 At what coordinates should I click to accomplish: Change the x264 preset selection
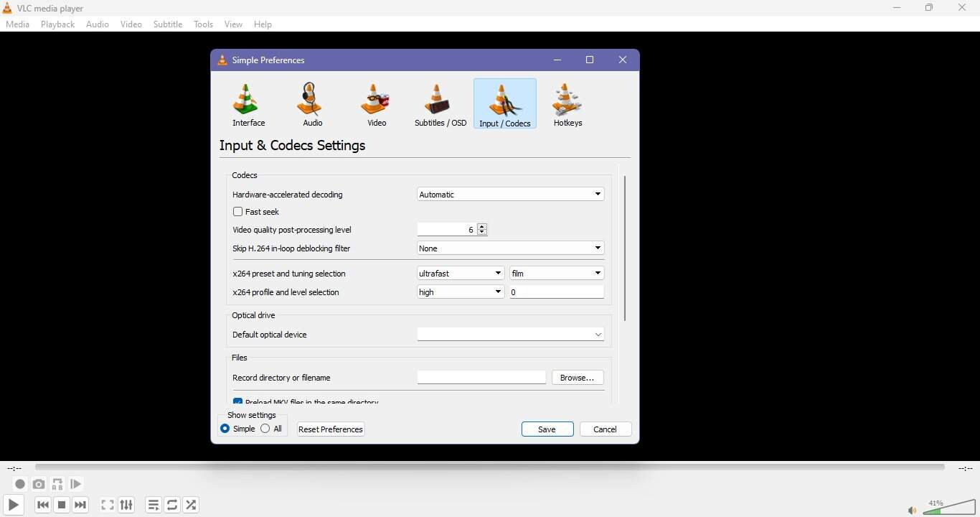pos(460,273)
